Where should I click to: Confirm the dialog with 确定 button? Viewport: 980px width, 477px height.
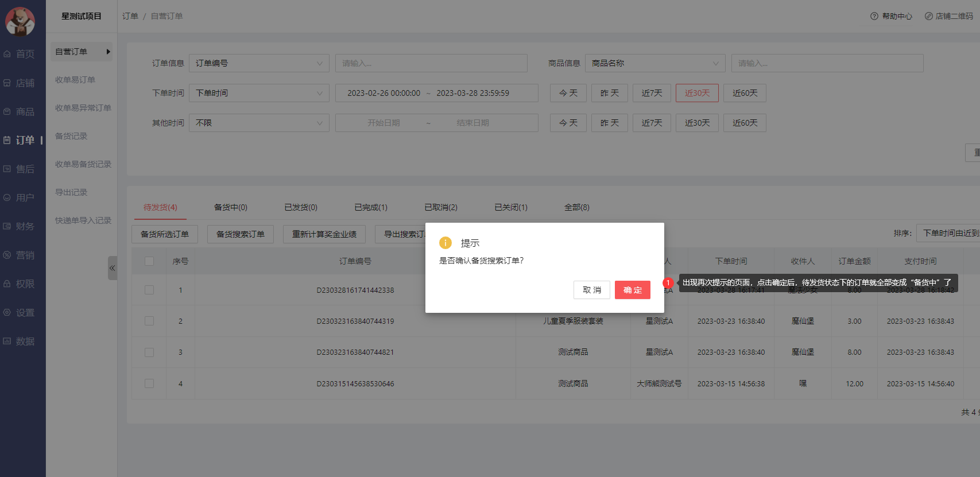coord(632,290)
